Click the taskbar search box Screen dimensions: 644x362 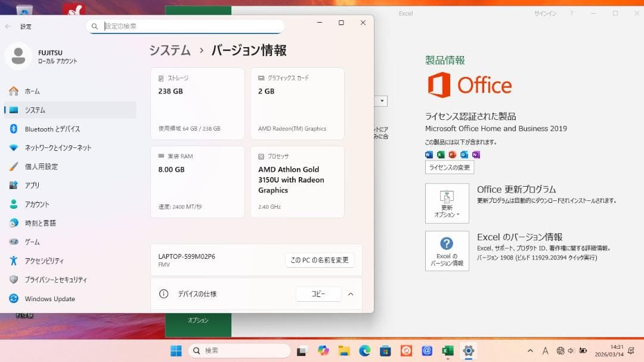[240, 351]
